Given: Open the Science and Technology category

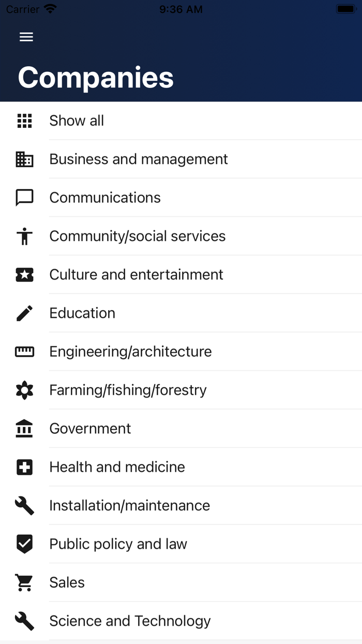Looking at the screenshot, I should tap(130, 621).
